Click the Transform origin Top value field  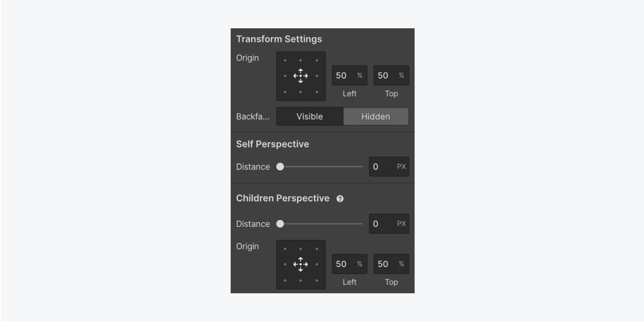384,76
